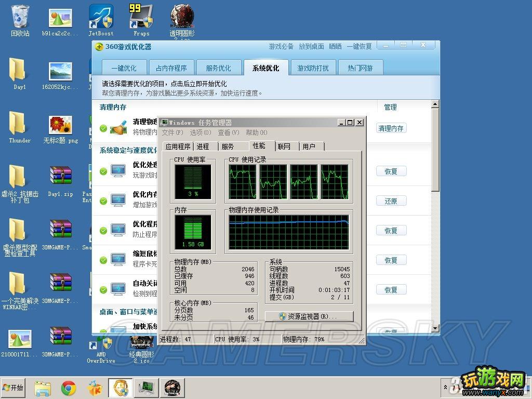Viewport: 532px width, 399px height.
Task: Click the 物理内存使用记录 graph
Action: tap(289, 232)
